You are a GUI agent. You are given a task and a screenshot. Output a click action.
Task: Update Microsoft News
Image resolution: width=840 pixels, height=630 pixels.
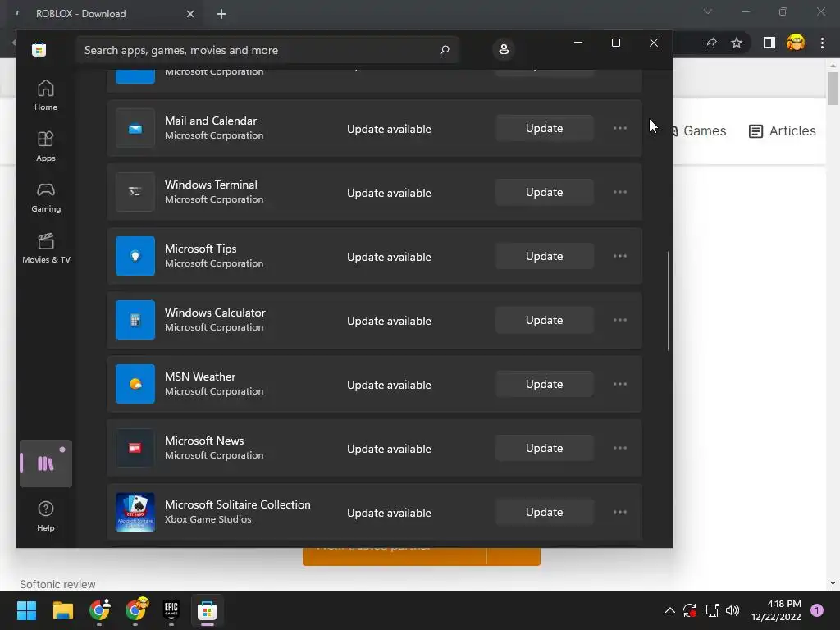[x=545, y=448]
